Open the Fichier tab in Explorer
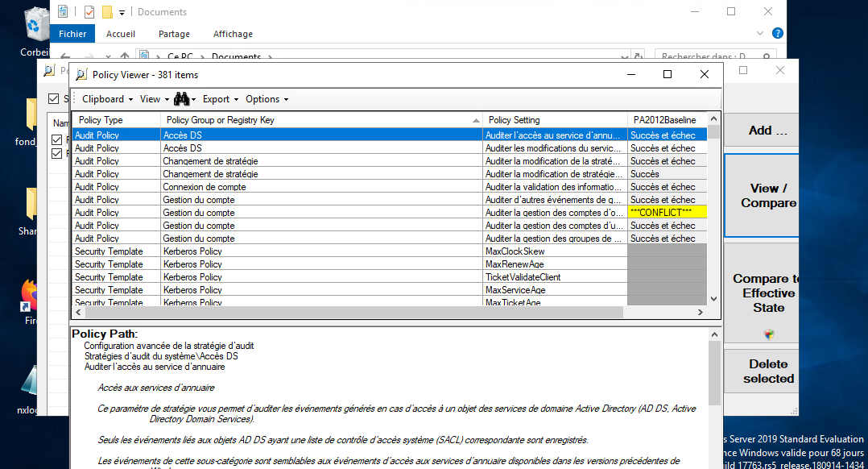 pyautogui.click(x=72, y=34)
